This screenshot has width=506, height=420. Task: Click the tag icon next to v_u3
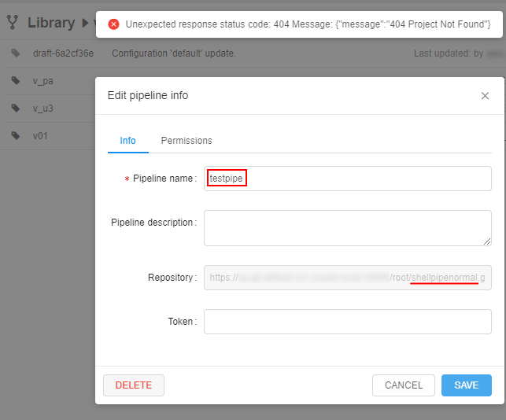pyautogui.click(x=16, y=108)
